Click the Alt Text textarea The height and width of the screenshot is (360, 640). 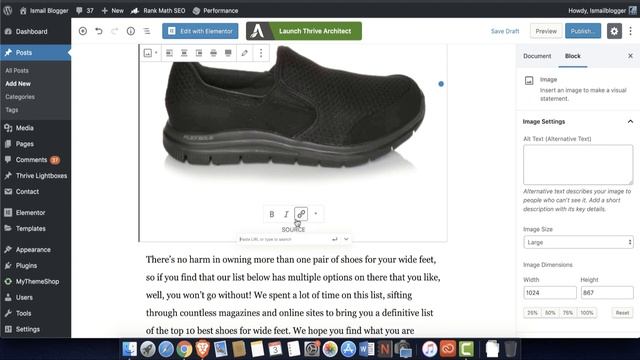coord(578,164)
